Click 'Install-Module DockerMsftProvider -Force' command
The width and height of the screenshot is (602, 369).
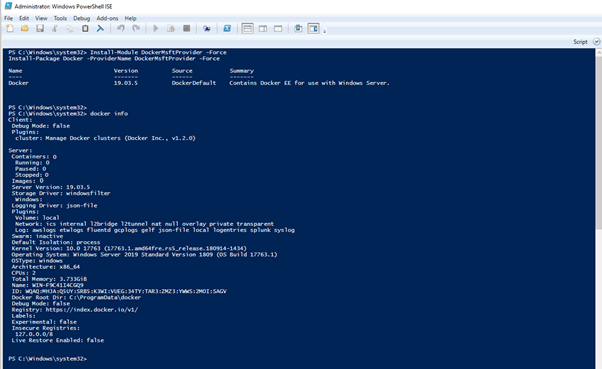click(158, 52)
